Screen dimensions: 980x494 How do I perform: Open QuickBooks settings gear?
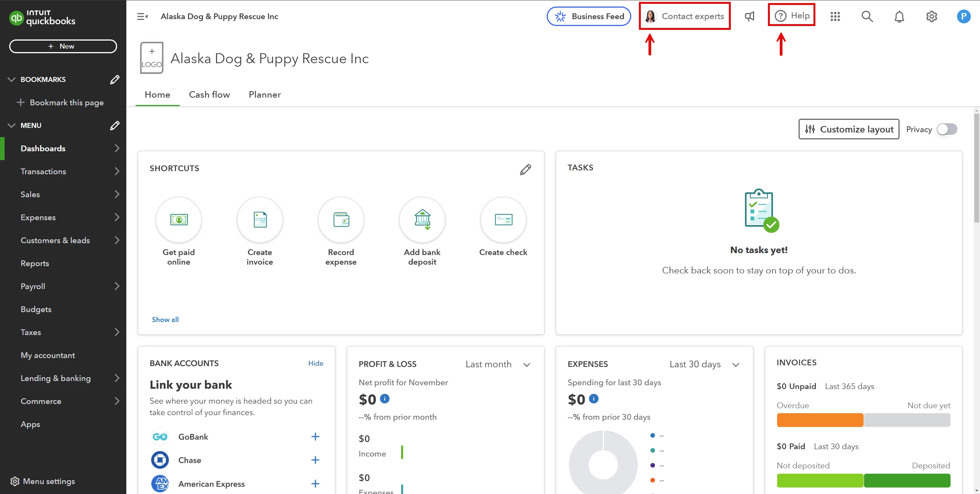[931, 16]
